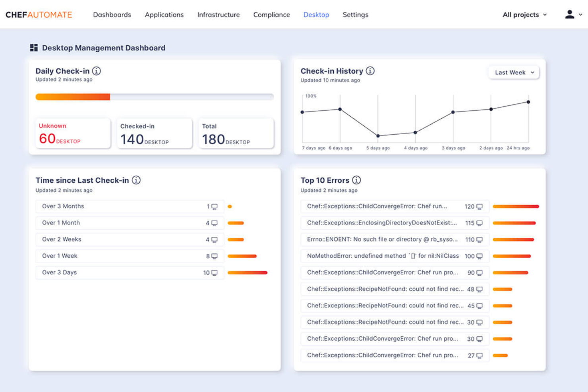Viewport: 588px width, 392px height.
Task: Click the desktop monitor icon beside Over 3 Months
Action: (214, 206)
